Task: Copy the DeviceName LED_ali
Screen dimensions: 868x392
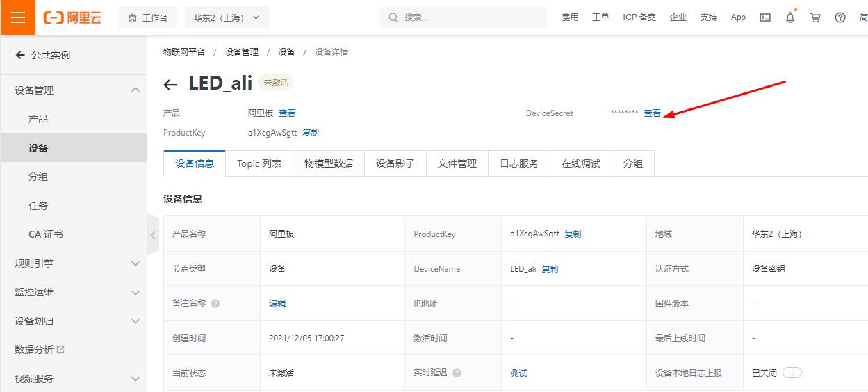Action: point(550,269)
